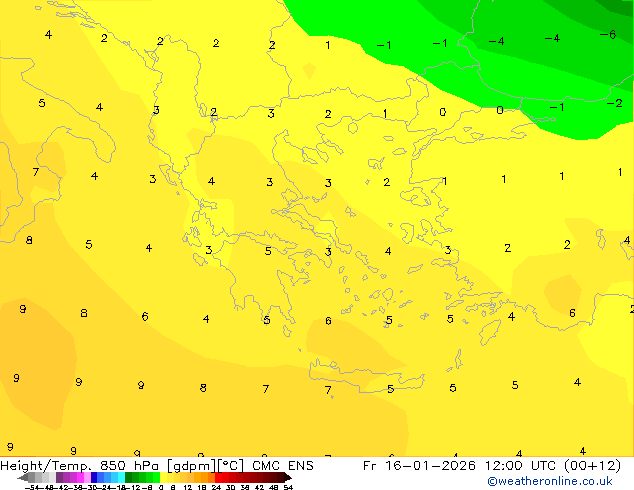Click the '0' legend scale label
The width and height of the screenshot is (634, 490).
pyautogui.click(x=161, y=487)
